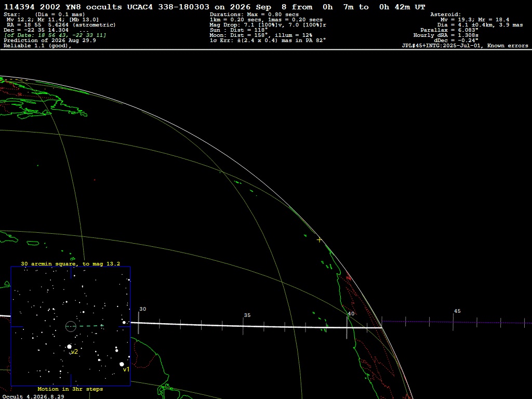Click the green 'of Date' coordinates line

(x=55, y=35)
